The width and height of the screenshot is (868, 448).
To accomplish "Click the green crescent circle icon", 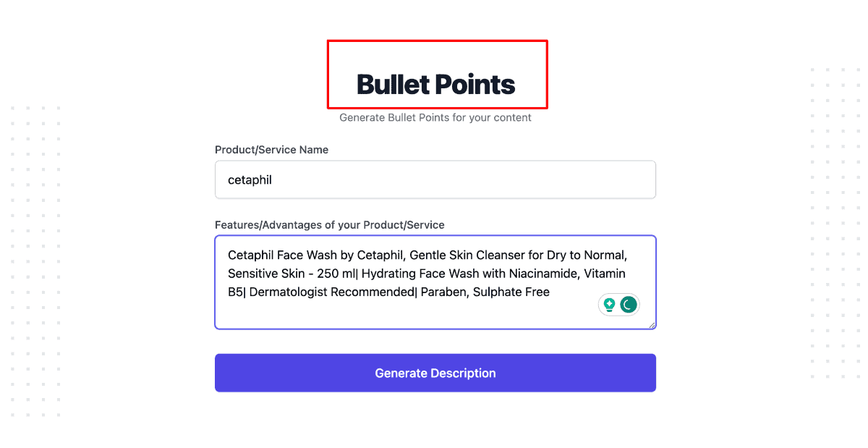I will (629, 305).
